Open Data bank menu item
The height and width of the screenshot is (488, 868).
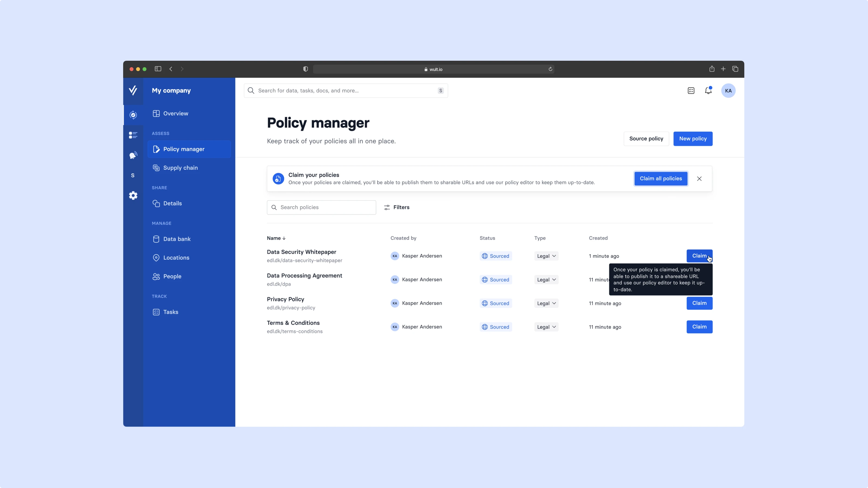click(177, 239)
